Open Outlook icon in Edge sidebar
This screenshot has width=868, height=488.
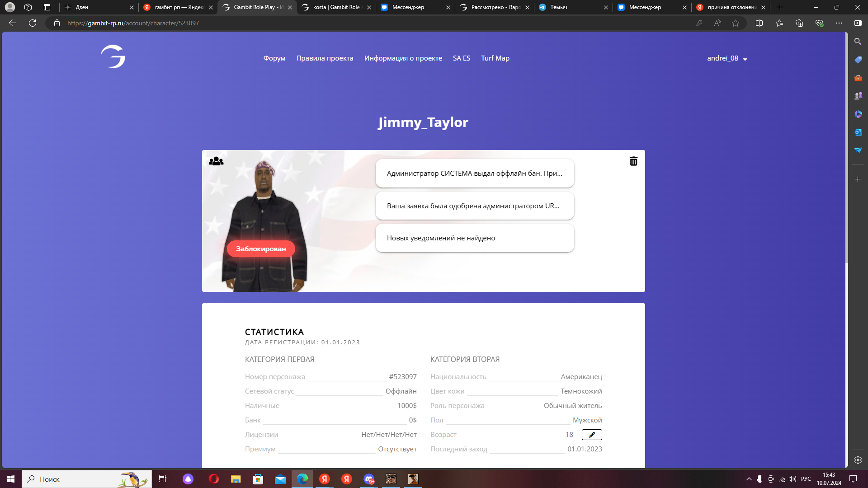(x=858, y=132)
